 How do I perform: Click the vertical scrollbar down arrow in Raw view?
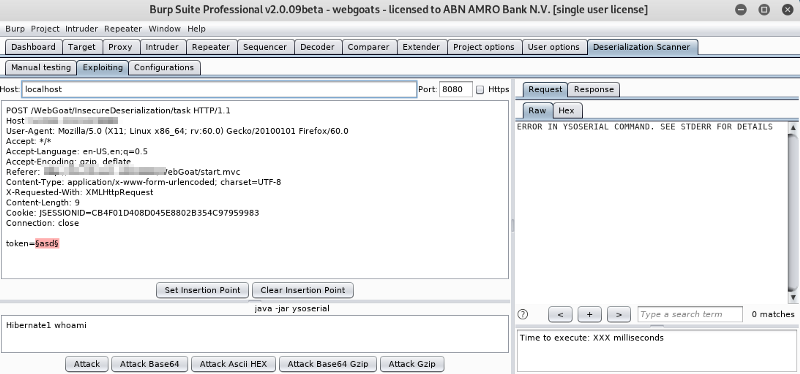tap(793, 297)
